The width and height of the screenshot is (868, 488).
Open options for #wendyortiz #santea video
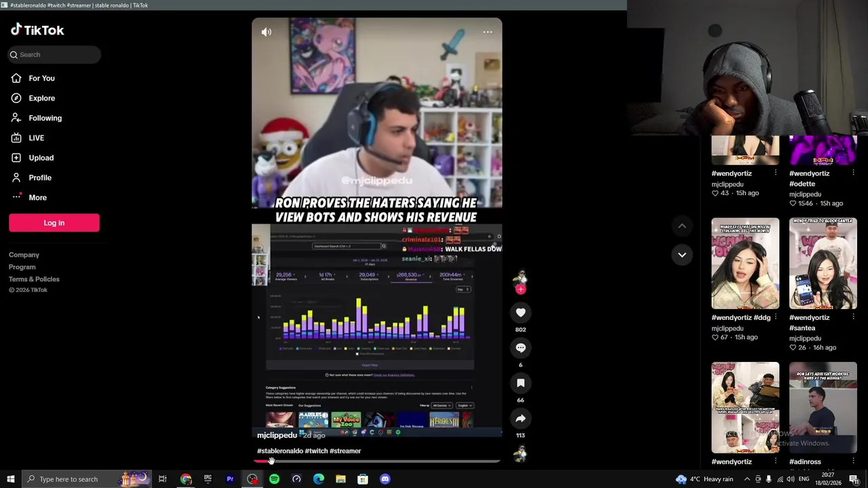853,317
